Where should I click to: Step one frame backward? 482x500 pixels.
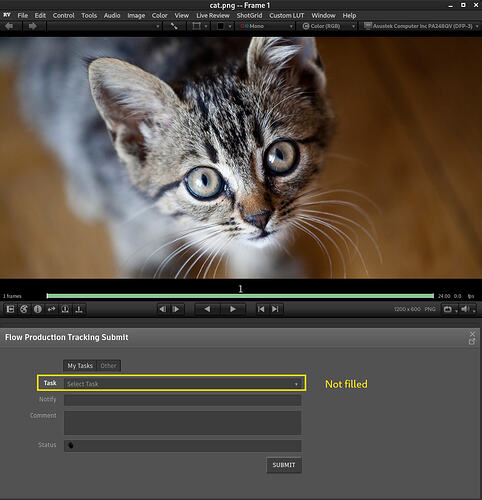click(x=162, y=309)
